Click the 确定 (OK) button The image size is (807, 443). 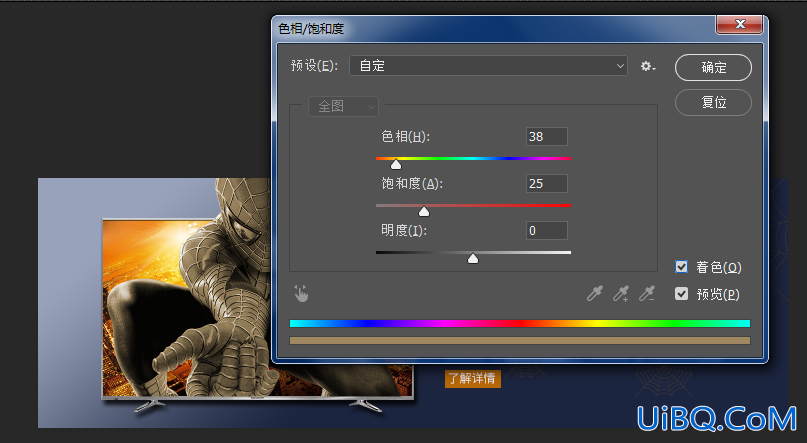[713, 67]
